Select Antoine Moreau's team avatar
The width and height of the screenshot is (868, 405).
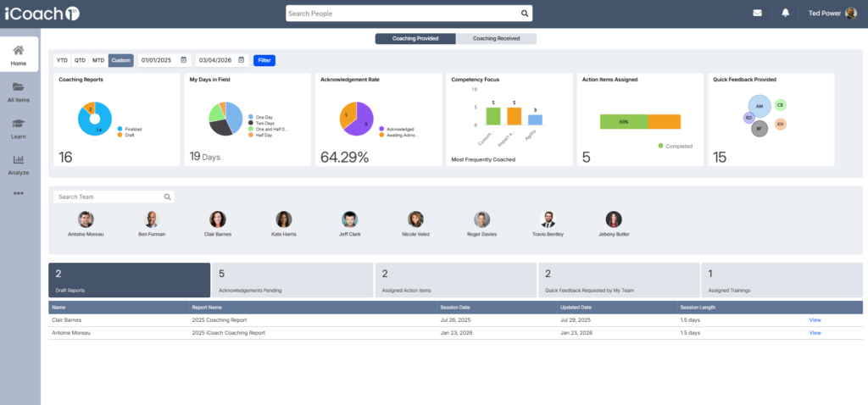(85, 219)
